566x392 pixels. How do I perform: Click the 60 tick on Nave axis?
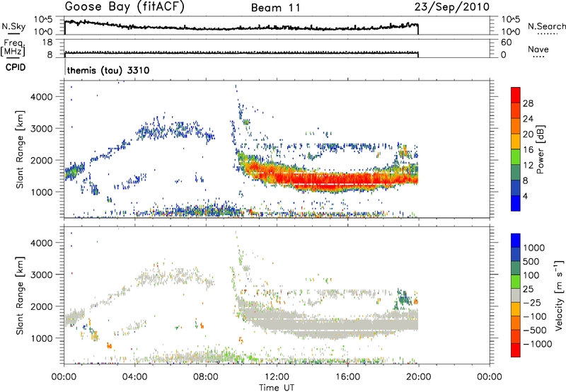(x=506, y=42)
